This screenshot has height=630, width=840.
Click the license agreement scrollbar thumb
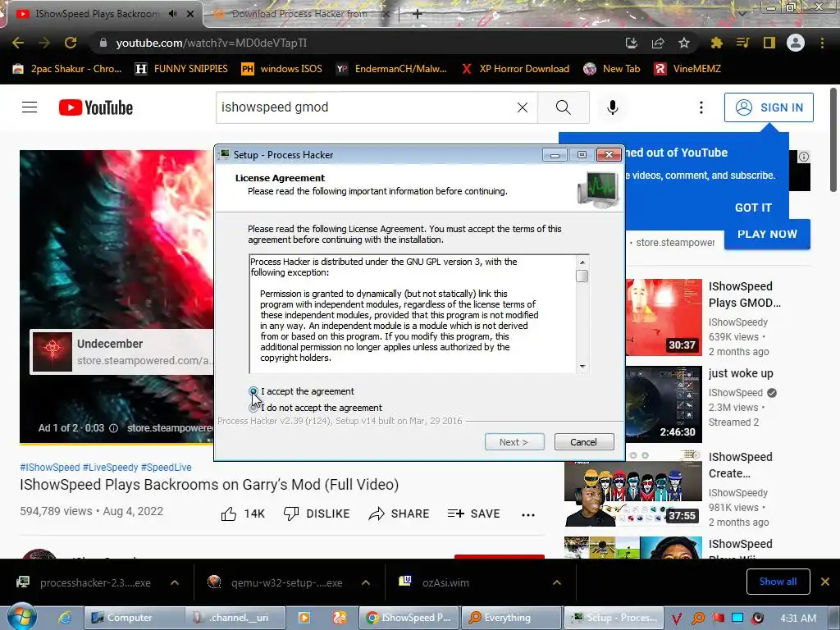click(x=582, y=276)
